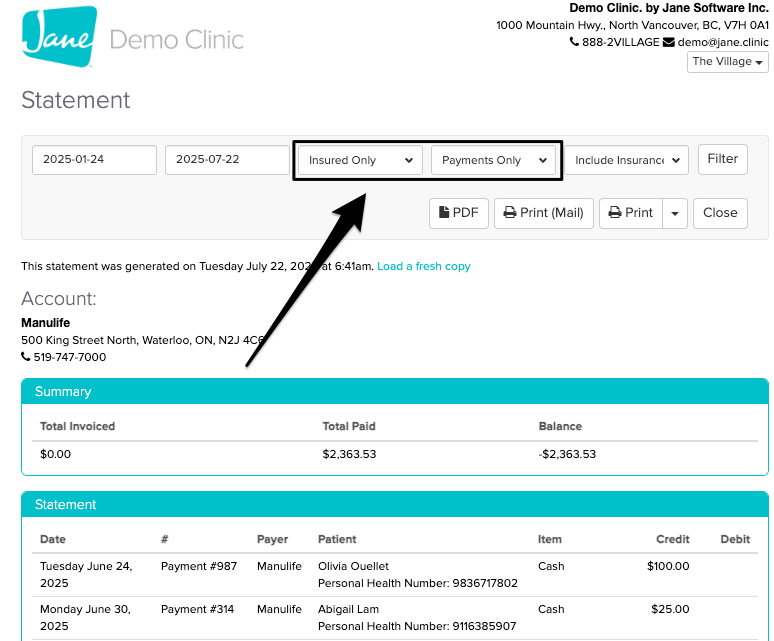Click the Balance value -$2,363.53

click(x=567, y=454)
